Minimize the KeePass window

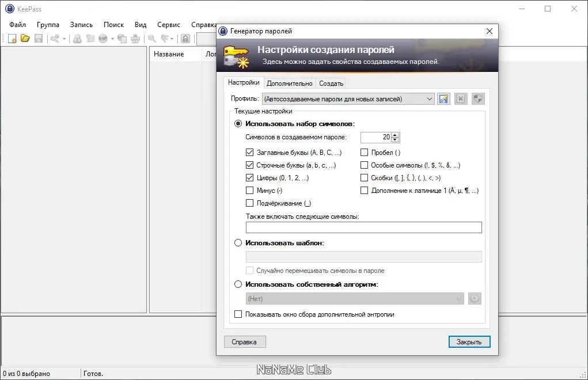[522, 9]
